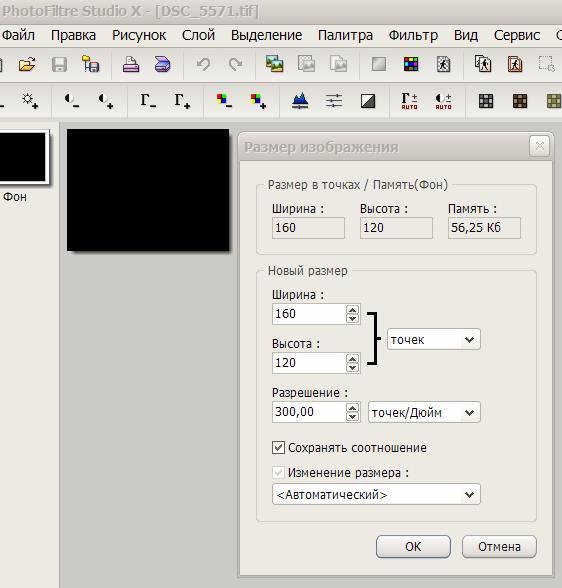Click the black image canvas
The height and width of the screenshot is (588, 562).
coord(148,190)
